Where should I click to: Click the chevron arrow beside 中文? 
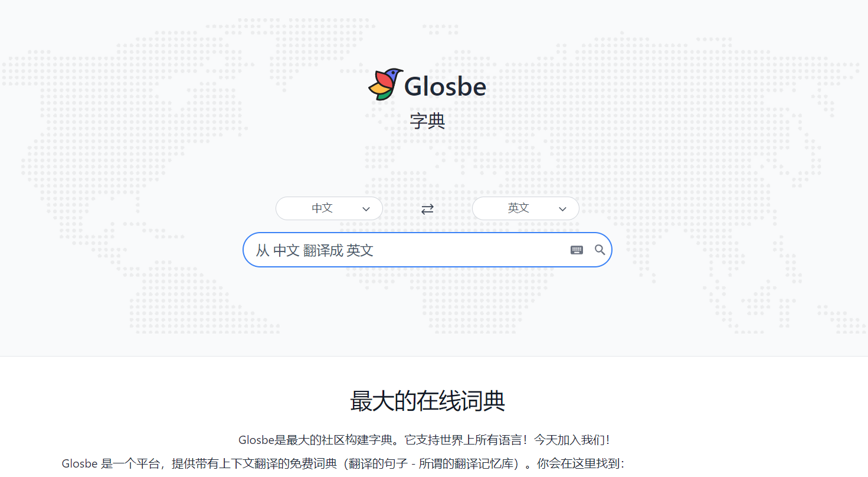(366, 209)
